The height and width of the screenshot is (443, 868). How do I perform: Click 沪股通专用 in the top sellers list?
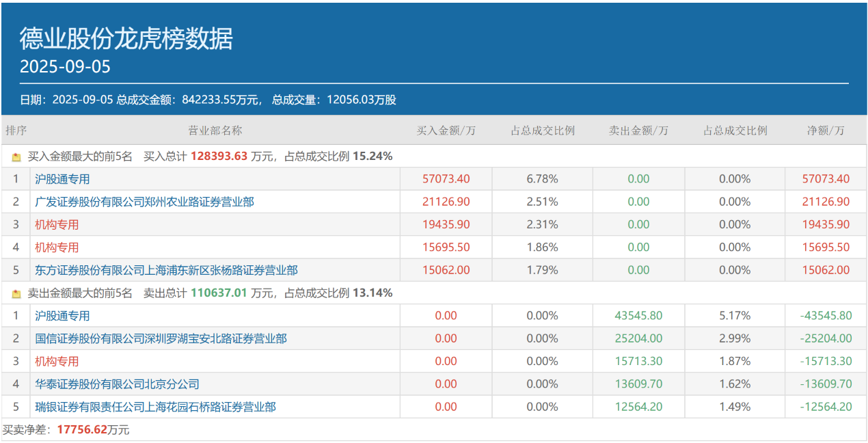(x=62, y=316)
